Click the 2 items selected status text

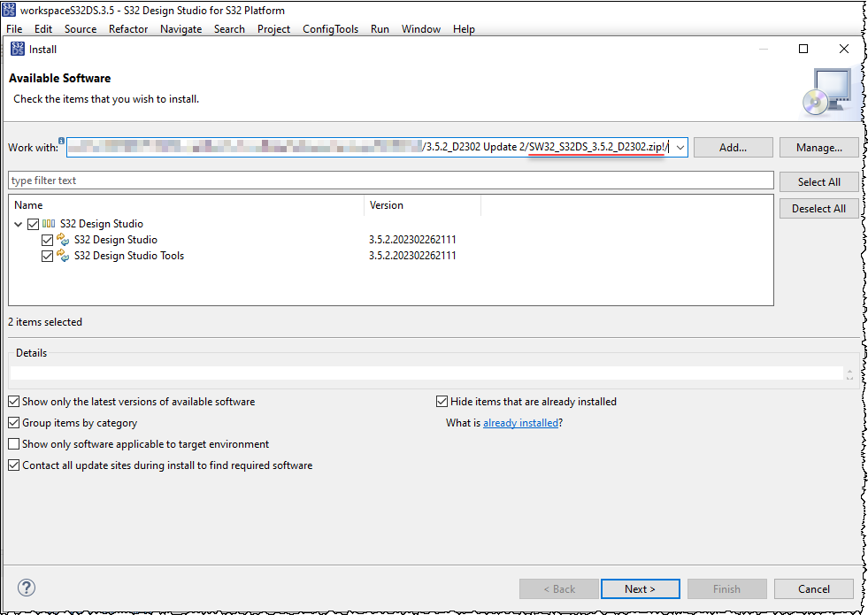point(45,321)
